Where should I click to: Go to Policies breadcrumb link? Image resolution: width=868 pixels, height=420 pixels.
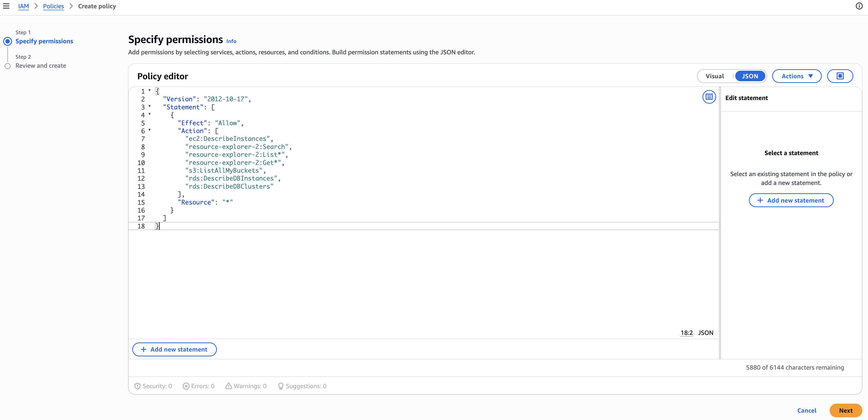pyautogui.click(x=53, y=6)
